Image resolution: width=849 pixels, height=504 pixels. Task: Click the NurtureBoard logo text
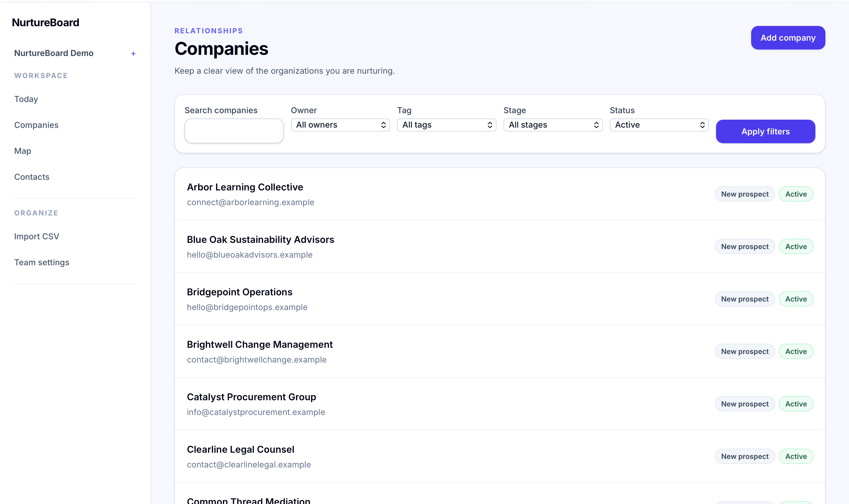45,22
